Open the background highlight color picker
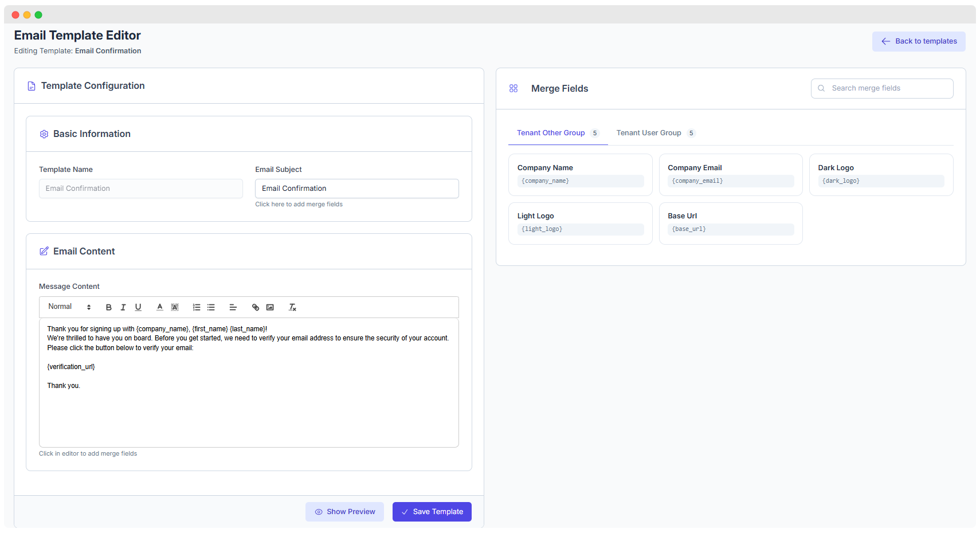This screenshot has height=533, width=980. click(x=175, y=307)
